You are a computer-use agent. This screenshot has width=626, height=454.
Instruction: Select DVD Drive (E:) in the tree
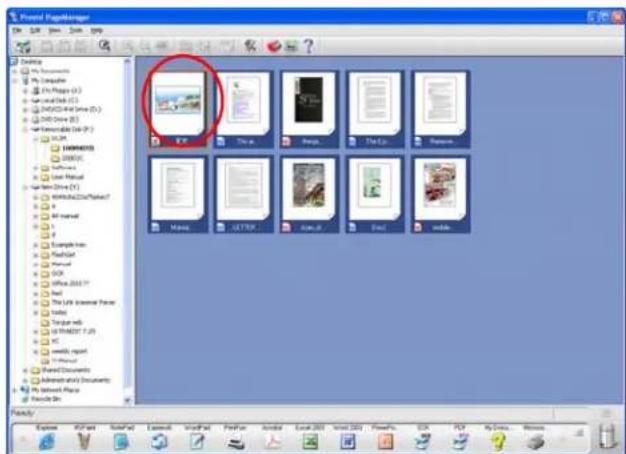coord(60,119)
